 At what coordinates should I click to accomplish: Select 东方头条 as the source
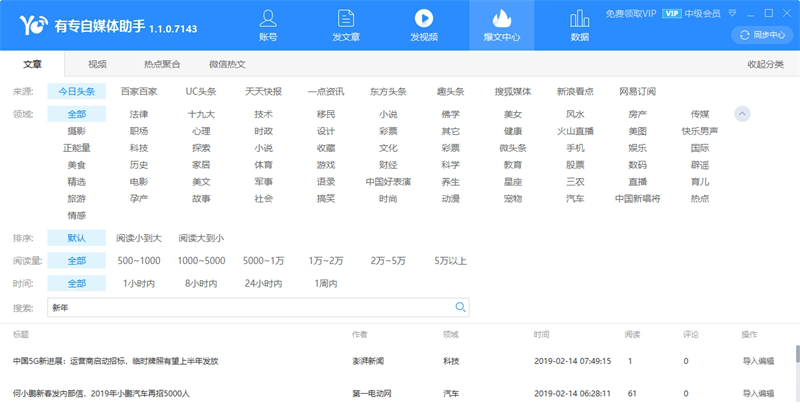point(388,91)
